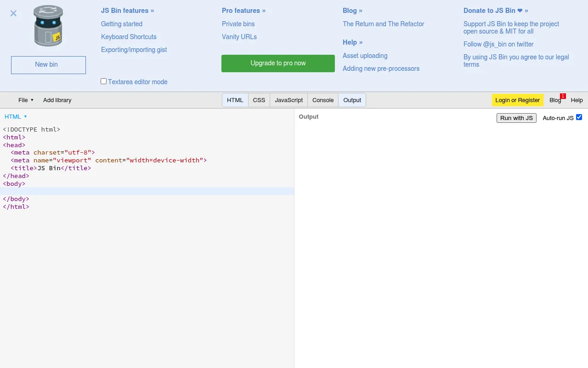Open the Blog heading link in panel
The image size is (588, 368).
(x=352, y=11)
